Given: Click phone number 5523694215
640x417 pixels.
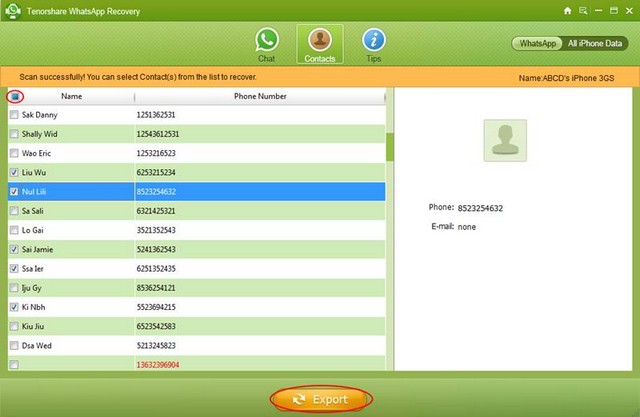Looking at the screenshot, I should tap(156, 307).
